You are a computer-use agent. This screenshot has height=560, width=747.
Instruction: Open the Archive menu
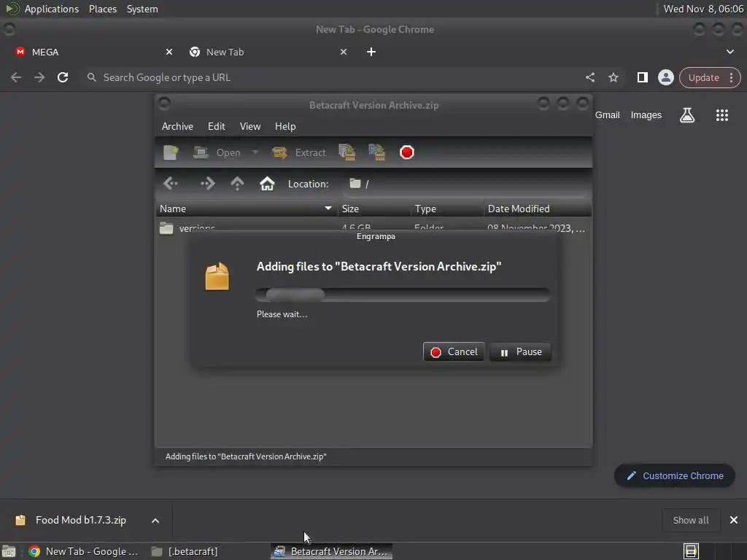(x=177, y=126)
